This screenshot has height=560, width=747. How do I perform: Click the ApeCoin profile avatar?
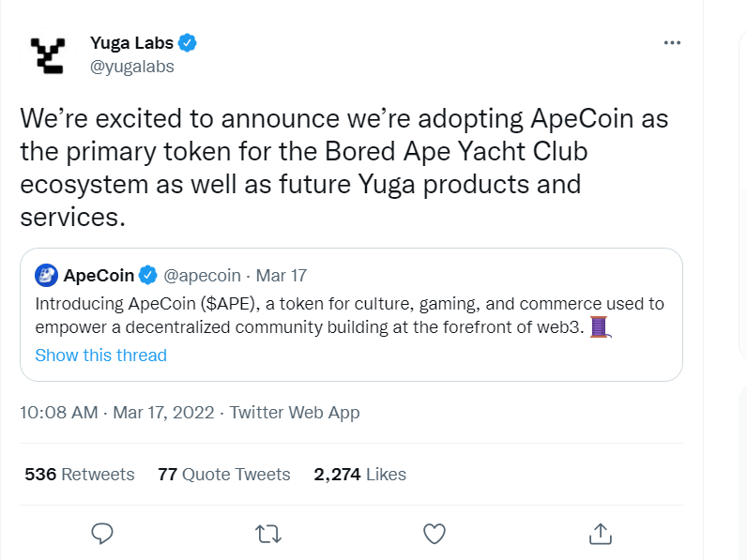click(x=46, y=275)
